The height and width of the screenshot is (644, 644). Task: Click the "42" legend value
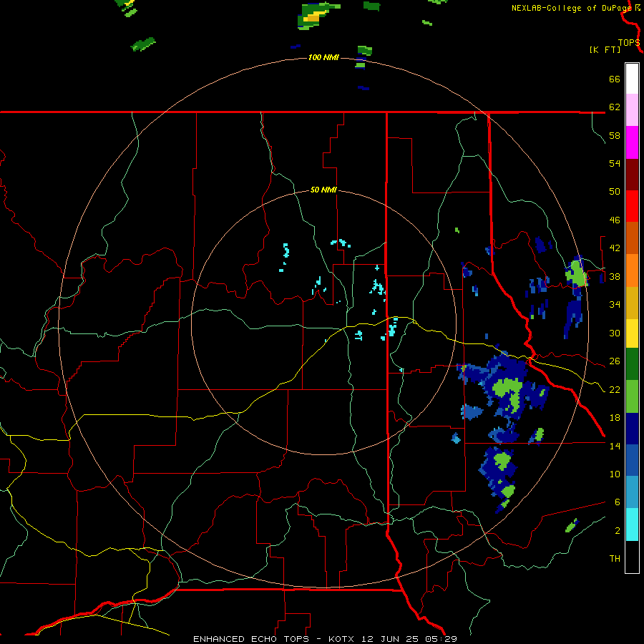point(615,248)
